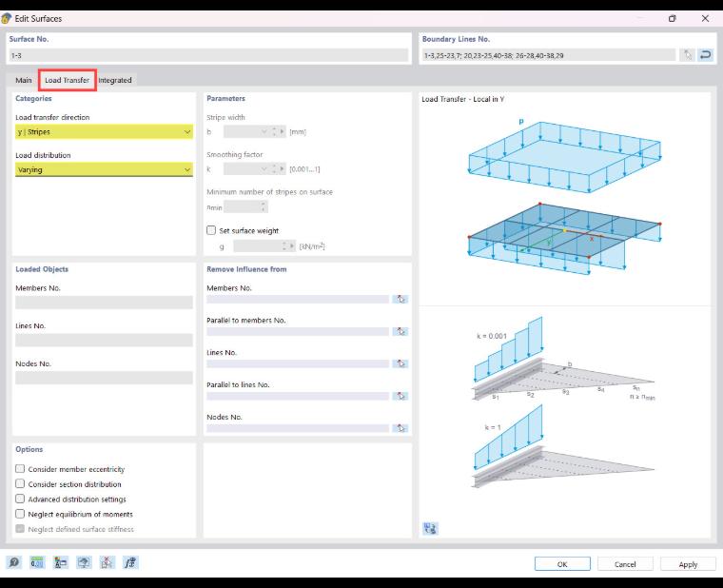The height and width of the screenshot is (588, 723).
Task: Click Loaded Objects Nodes No. field
Action: (104, 378)
